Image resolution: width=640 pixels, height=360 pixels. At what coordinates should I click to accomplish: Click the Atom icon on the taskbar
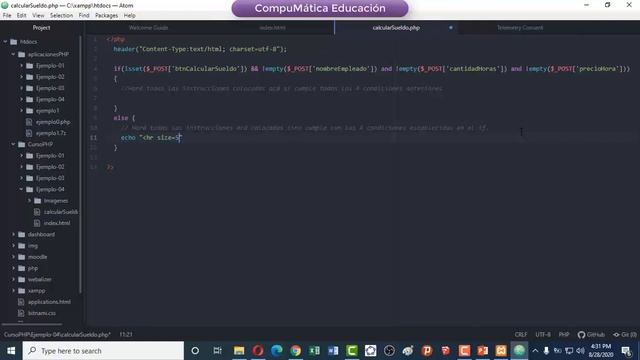(519, 351)
